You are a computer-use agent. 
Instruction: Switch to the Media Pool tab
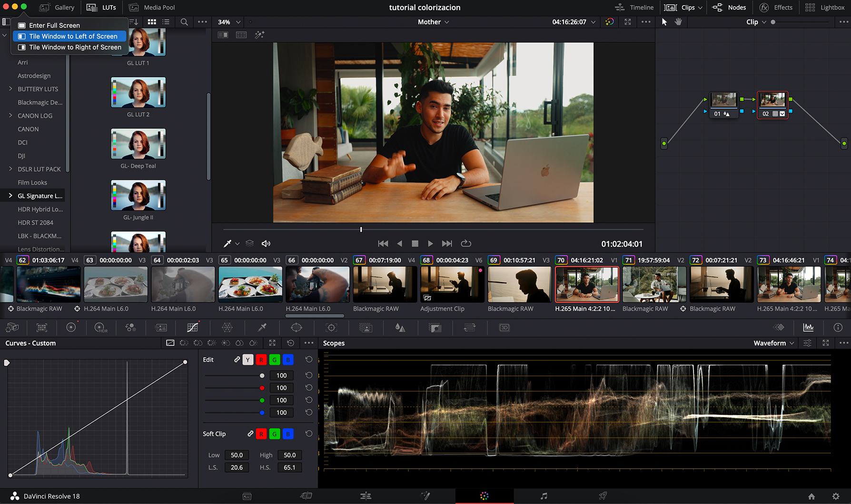point(152,8)
